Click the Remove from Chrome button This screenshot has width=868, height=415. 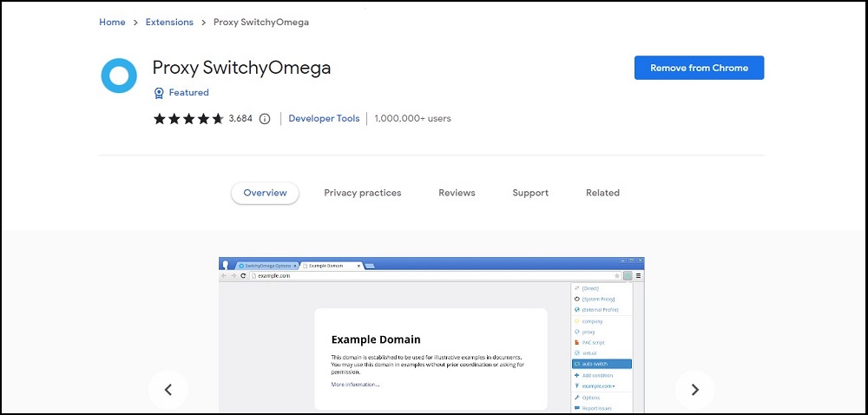[699, 68]
